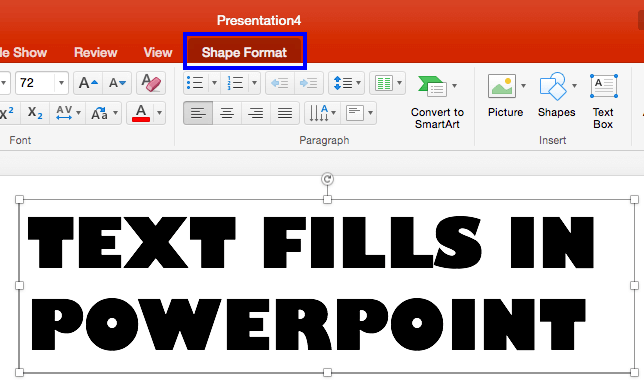Click the right-middle handle of the text box
This screenshot has height=392, width=644.
point(635,286)
